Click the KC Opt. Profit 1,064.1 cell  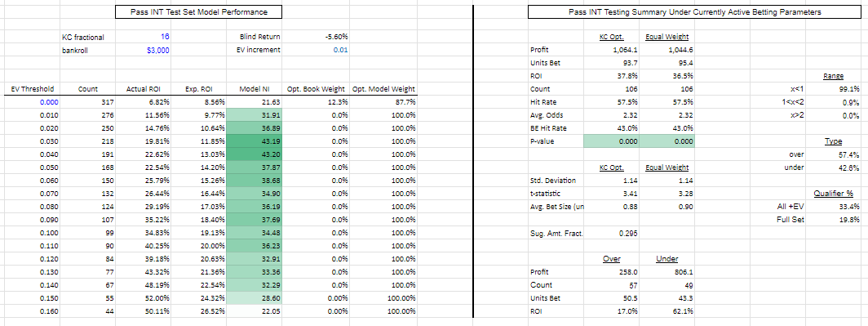tap(611, 50)
